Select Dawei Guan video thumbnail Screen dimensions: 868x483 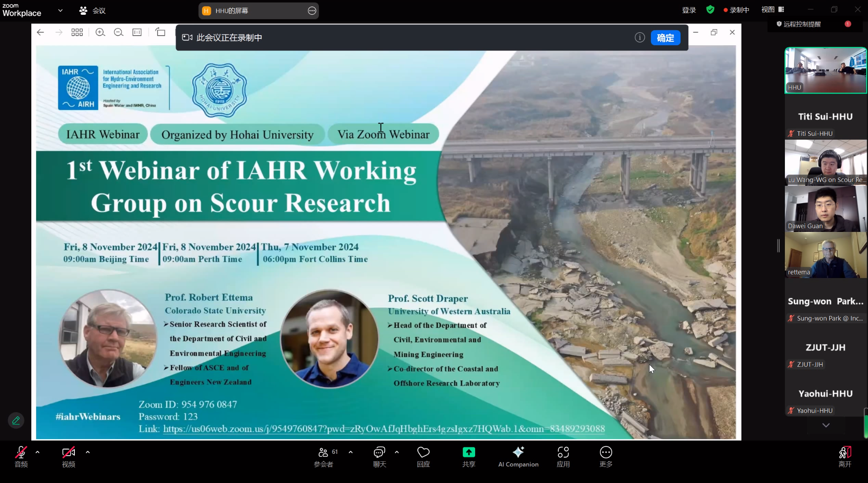825,209
